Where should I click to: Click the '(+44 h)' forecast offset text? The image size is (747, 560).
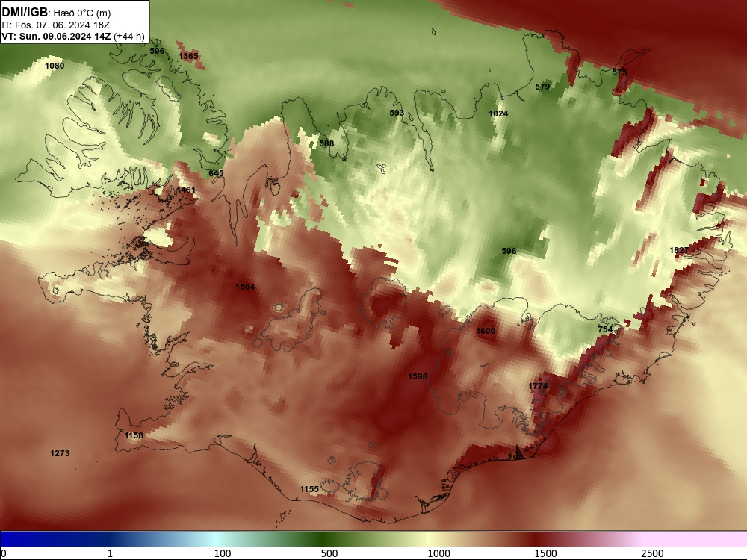(x=129, y=36)
